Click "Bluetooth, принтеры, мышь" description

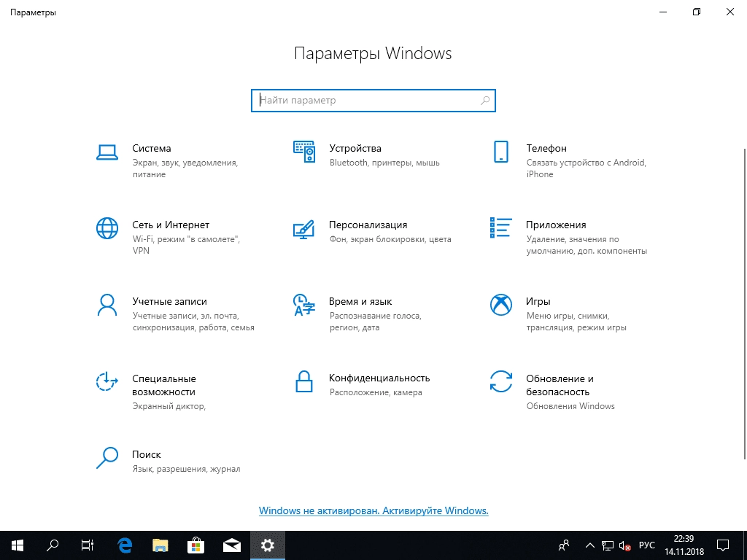(384, 163)
